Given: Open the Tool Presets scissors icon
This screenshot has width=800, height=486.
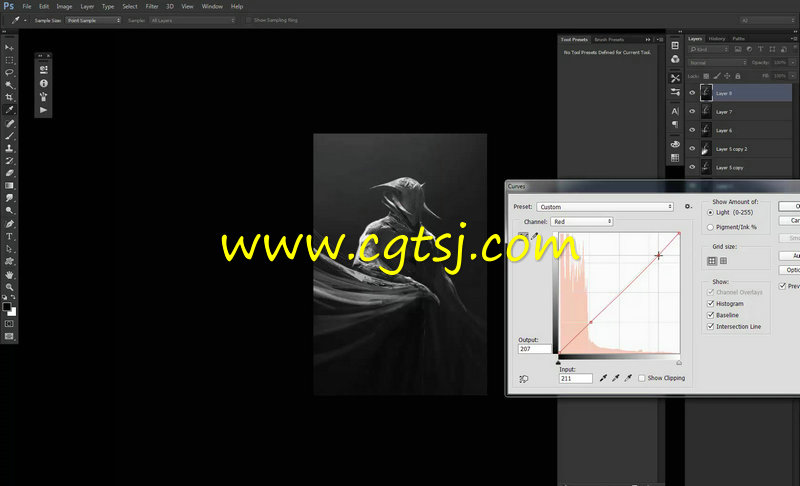Looking at the screenshot, I should (x=675, y=78).
